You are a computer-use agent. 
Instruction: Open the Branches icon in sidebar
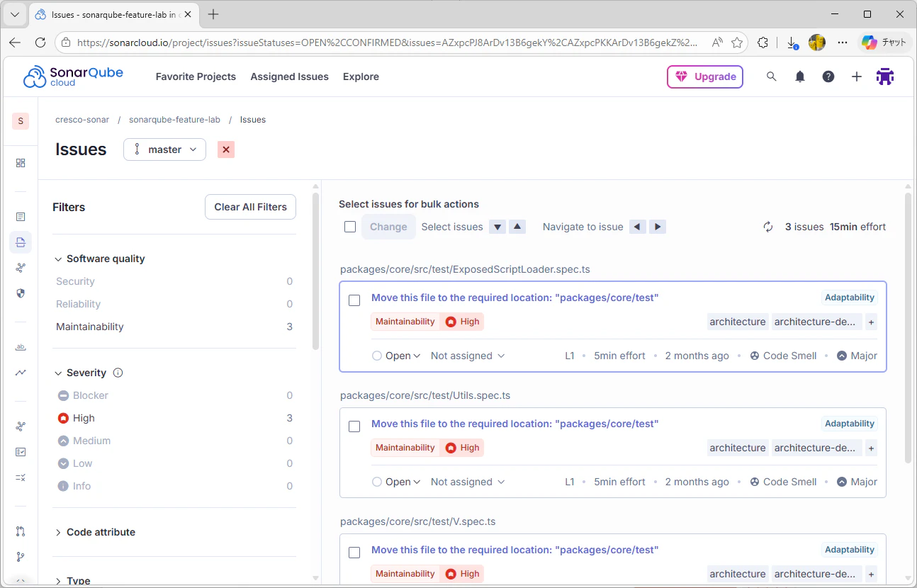tap(21, 557)
